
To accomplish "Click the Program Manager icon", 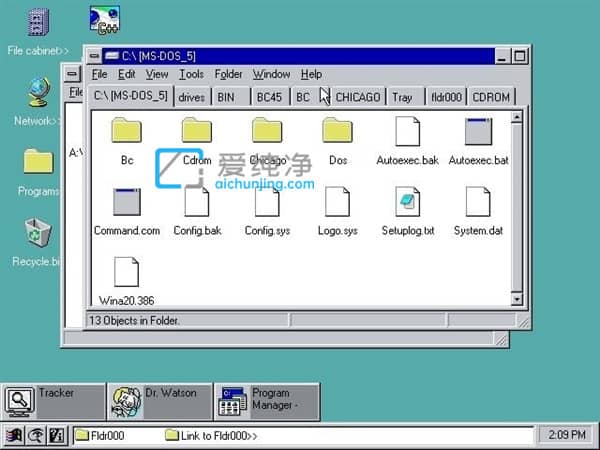I will tap(232, 402).
